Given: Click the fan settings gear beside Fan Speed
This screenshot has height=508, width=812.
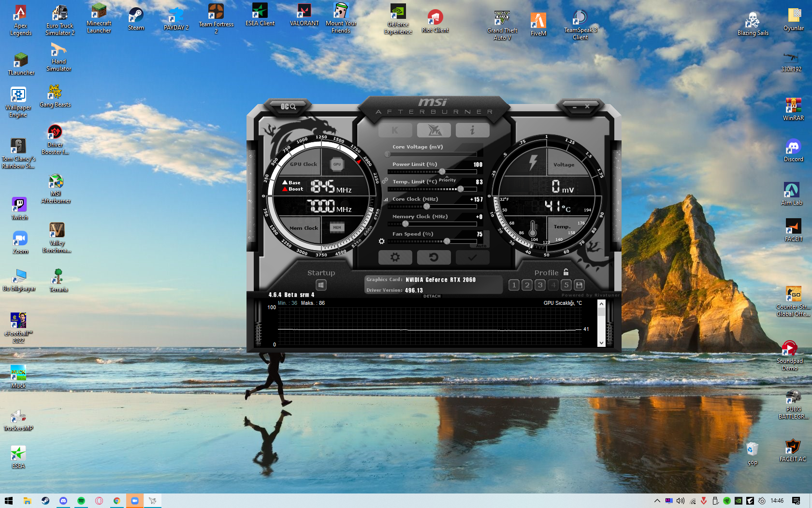Looking at the screenshot, I should (381, 241).
